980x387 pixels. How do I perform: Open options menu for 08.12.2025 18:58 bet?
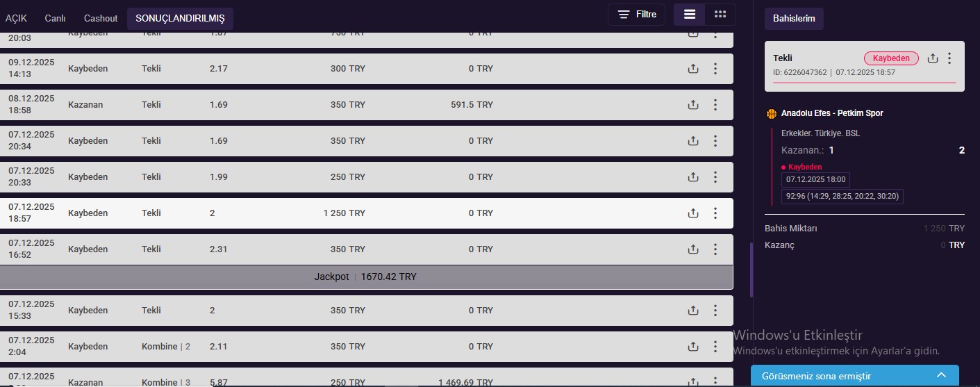[x=715, y=105]
